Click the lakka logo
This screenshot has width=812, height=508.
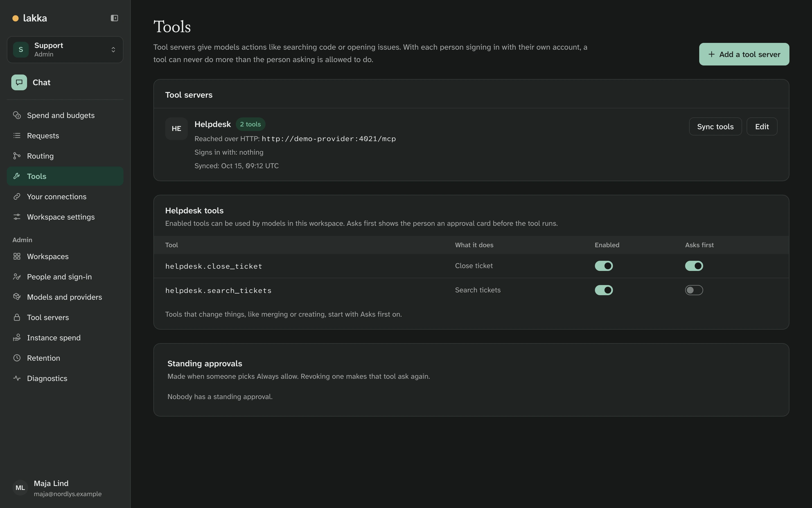[x=30, y=18]
